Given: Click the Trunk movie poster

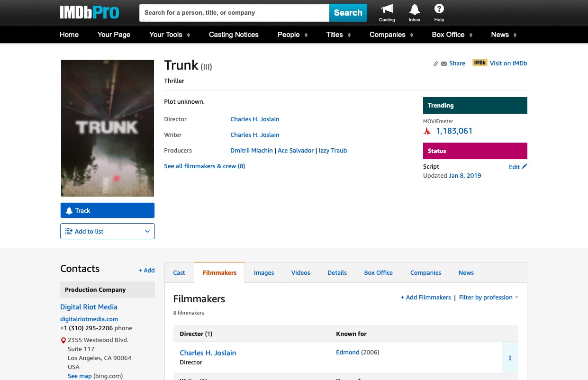Looking at the screenshot, I should click(108, 128).
